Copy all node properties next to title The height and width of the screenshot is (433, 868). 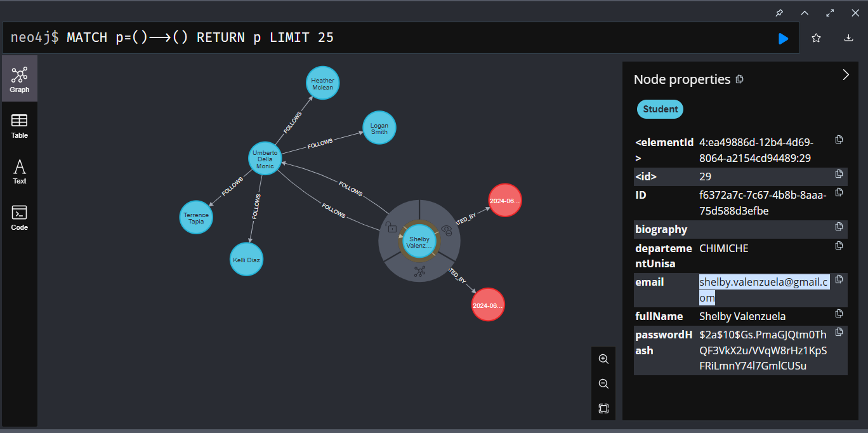(739, 79)
